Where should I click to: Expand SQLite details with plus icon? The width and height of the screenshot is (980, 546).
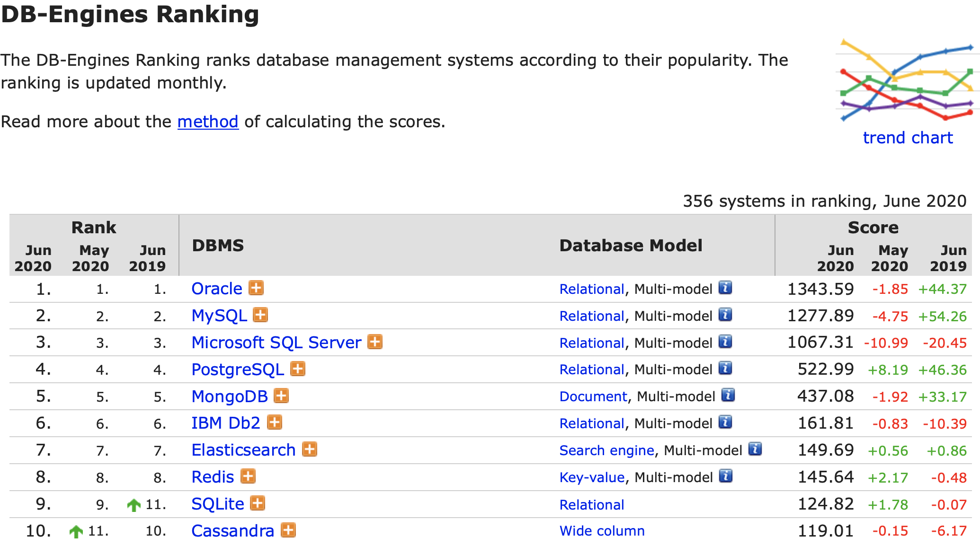(258, 503)
